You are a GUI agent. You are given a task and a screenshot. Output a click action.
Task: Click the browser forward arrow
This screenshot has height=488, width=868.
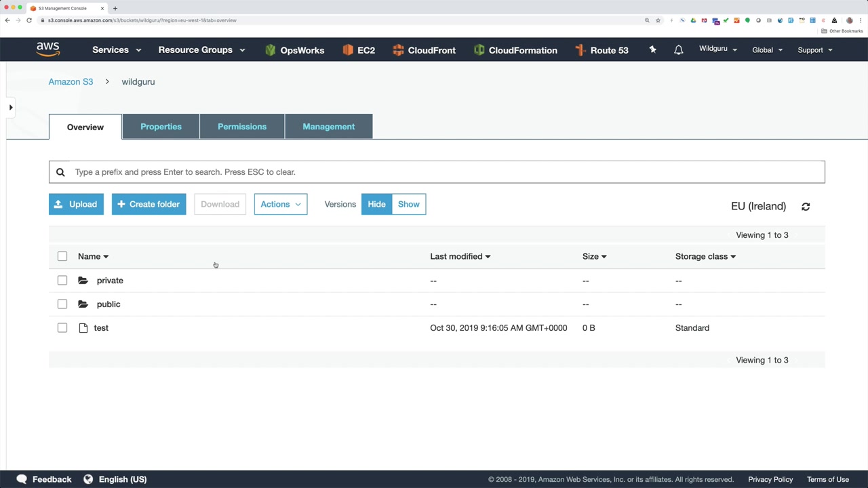[18, 20]
